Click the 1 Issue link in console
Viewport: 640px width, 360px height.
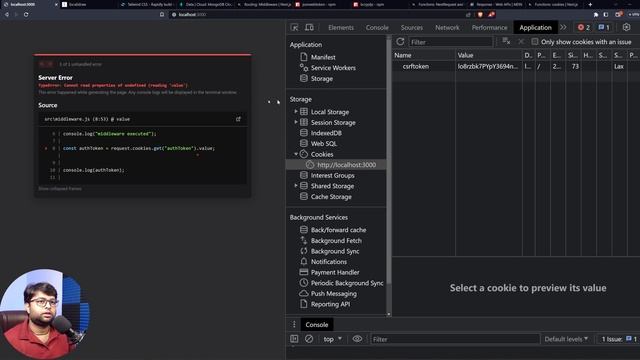618,339
